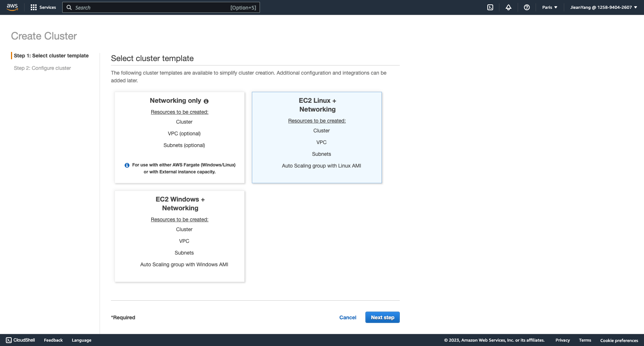Open the Privacy footer link

tap(563, 340)
